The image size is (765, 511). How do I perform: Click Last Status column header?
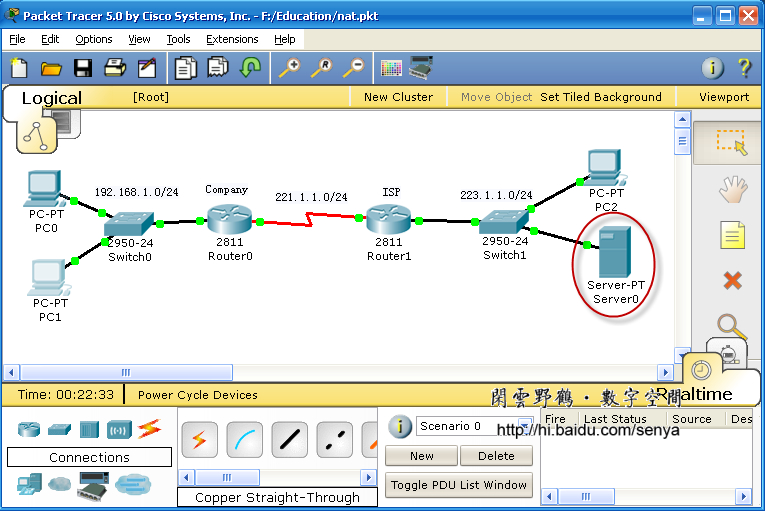pos(615,419)
